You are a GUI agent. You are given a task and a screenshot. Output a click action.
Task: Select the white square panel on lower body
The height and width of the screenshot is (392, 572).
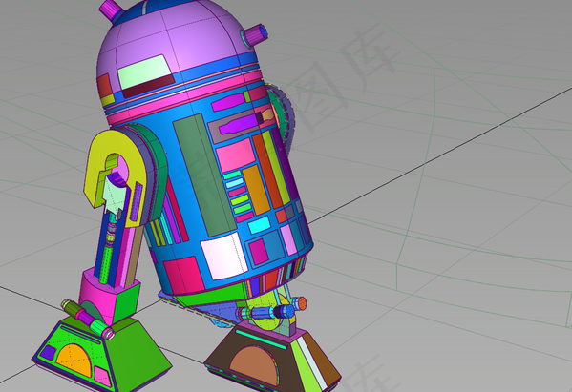[x=224, y=256]
